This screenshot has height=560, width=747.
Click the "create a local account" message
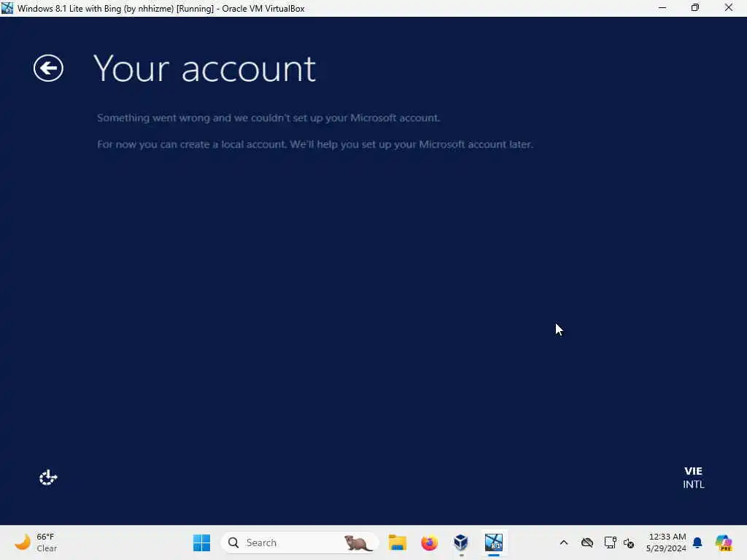tap(314, 144)
